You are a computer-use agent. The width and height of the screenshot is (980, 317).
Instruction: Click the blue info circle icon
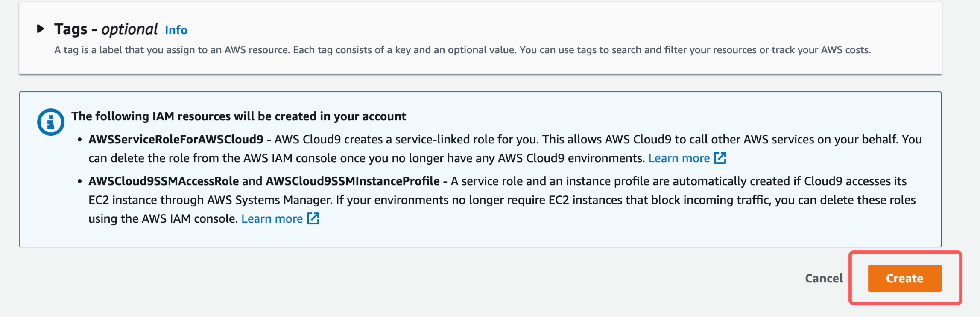pos(51,122)
